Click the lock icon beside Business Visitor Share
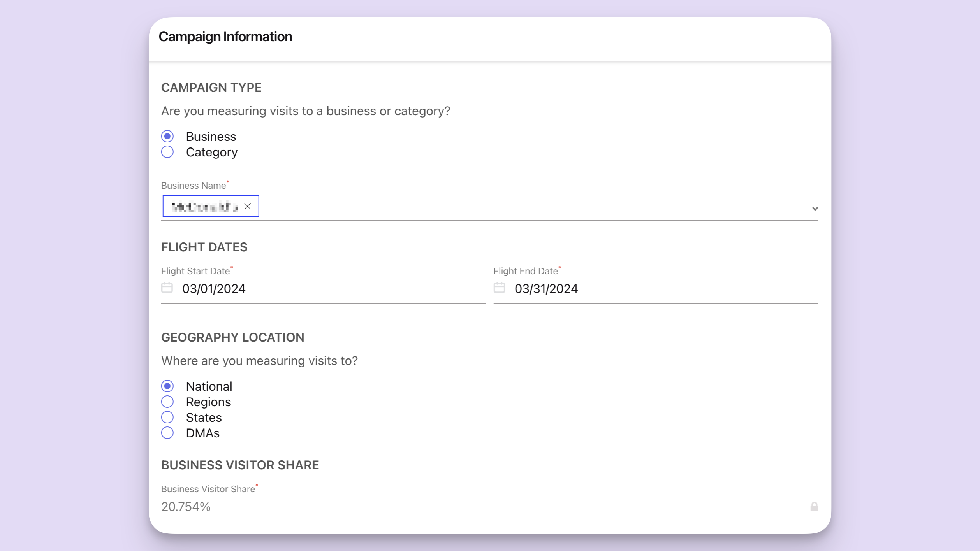Viewport: 980px width, 551px height. (x=814, y=506)
